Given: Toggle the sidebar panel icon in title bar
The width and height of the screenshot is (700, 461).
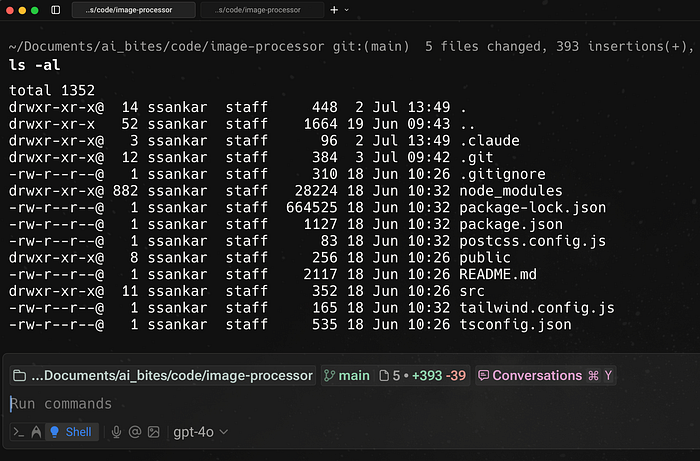Looking at the screenshot, I should [55, 10].
